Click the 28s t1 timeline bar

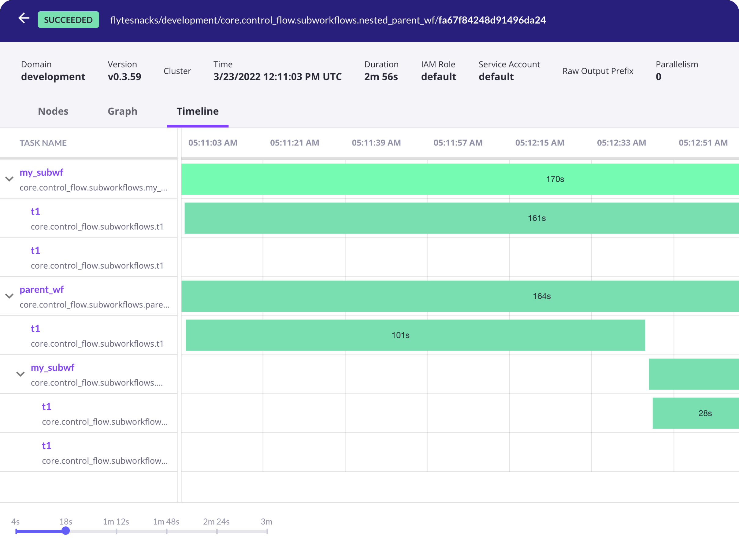(x=705, y=413)
